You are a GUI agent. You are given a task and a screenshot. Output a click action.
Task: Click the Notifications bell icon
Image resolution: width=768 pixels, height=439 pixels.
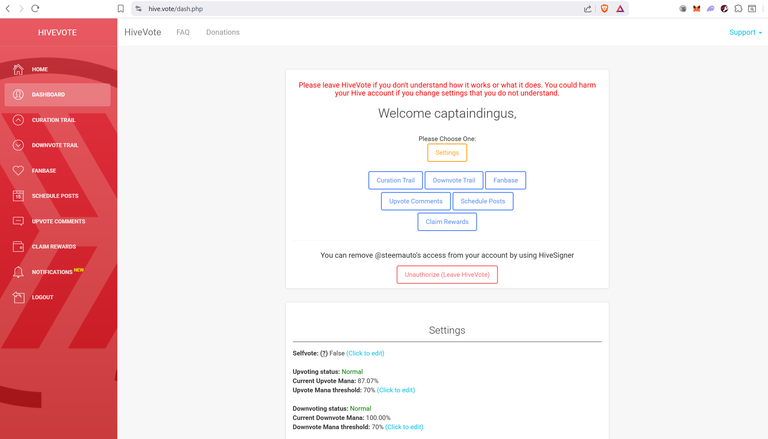[18, 272]
